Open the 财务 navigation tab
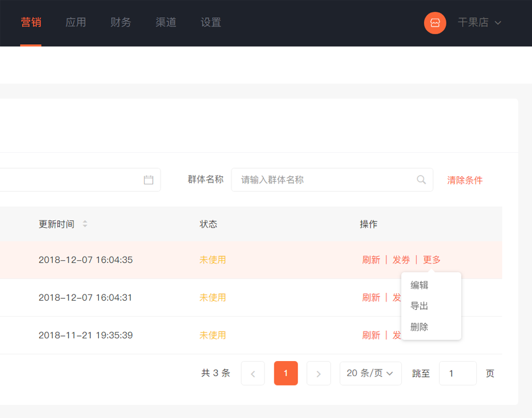 (121, 23)
